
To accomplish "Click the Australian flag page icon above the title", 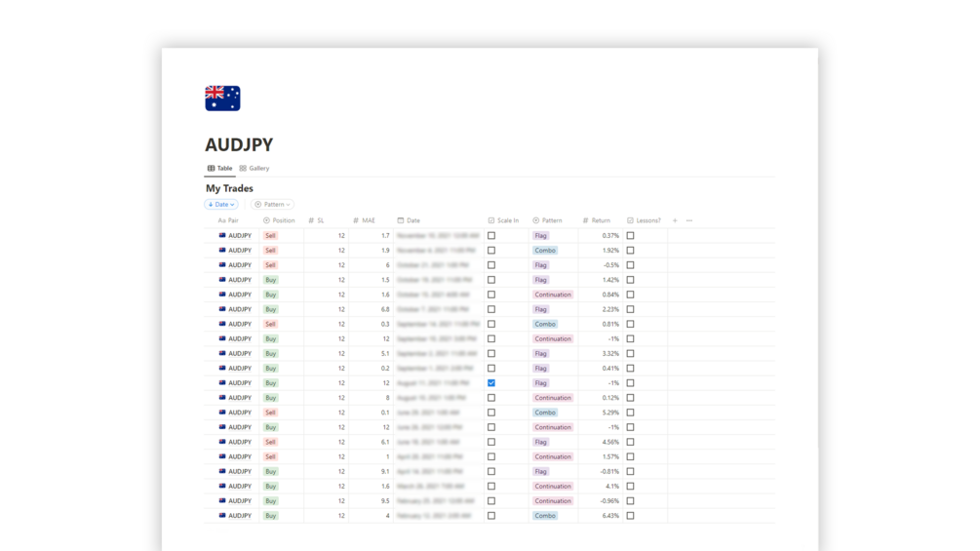I will (x=222, y=98).
